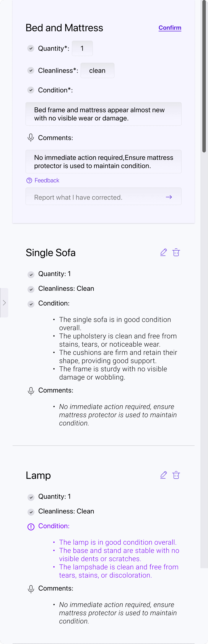Image resolution: width=208 pixels, height=644 pixels.
Task: Toggle Single Sofa Condition check mark
Action: coord(31,304)
